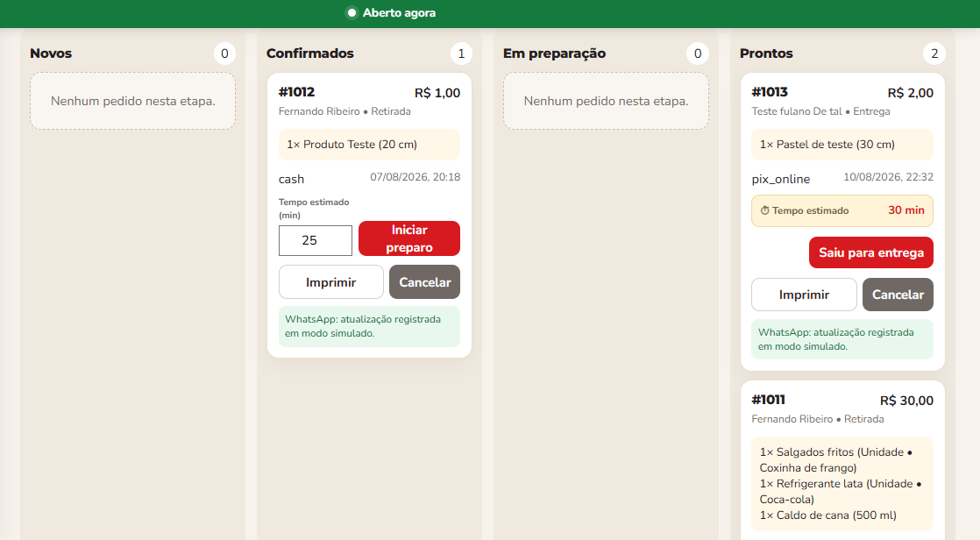Cancel order #1013
Viewport: 980px width, 540px height.
pyautogui.click(x=898, y=295)
